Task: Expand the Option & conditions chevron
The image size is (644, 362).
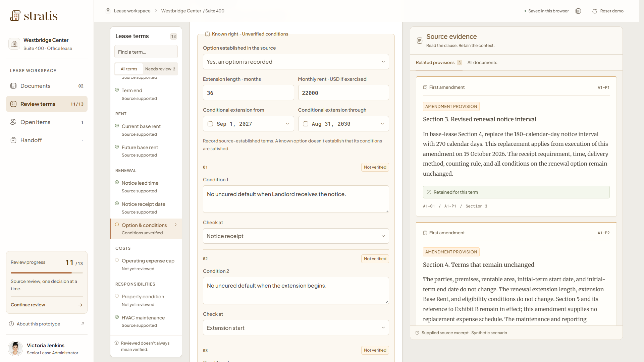Action: tap(176, 225)
